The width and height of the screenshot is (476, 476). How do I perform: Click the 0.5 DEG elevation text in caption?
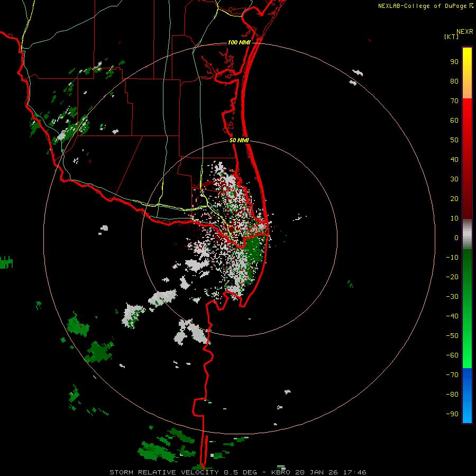point(241,472)
